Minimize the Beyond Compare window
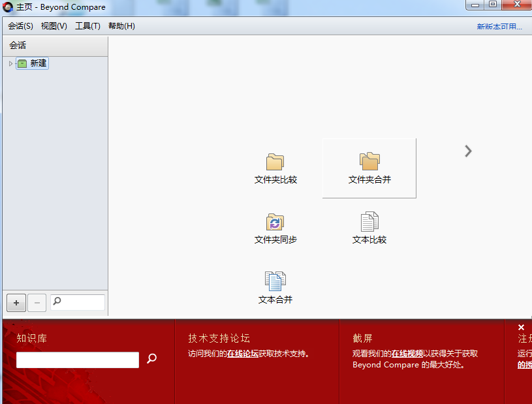532x404 pixels. point(475,5)
